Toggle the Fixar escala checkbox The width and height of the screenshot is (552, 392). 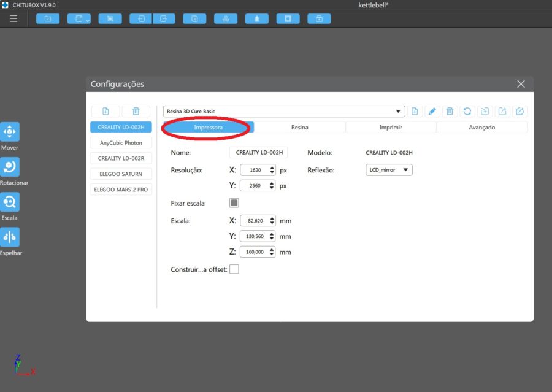(234, 202)
